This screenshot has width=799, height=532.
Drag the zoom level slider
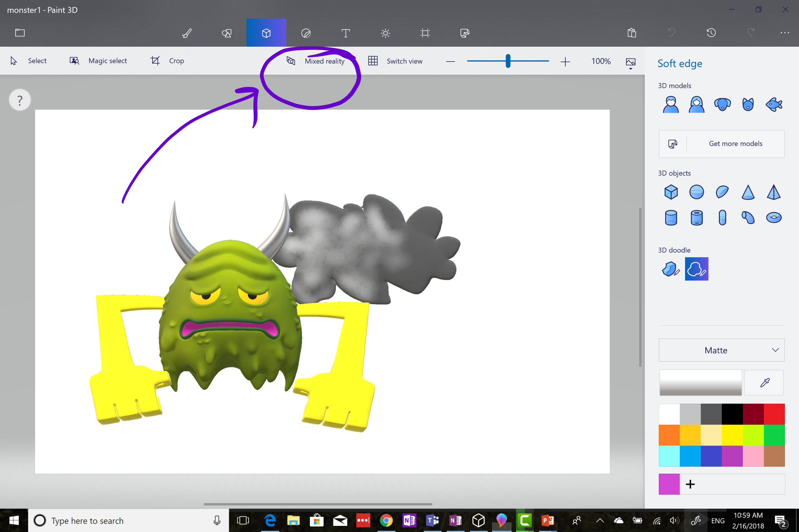[x=508, y=61]
